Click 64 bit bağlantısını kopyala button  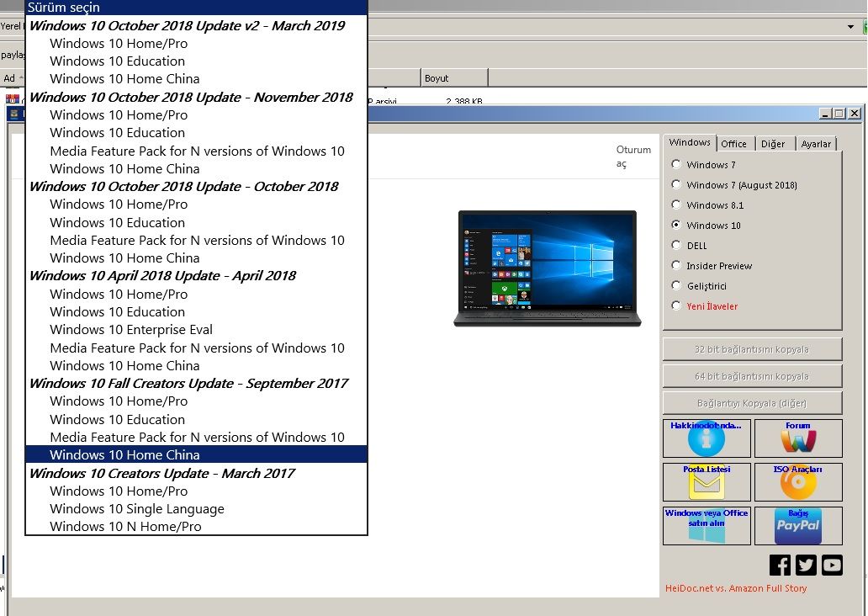pos(752,376)
